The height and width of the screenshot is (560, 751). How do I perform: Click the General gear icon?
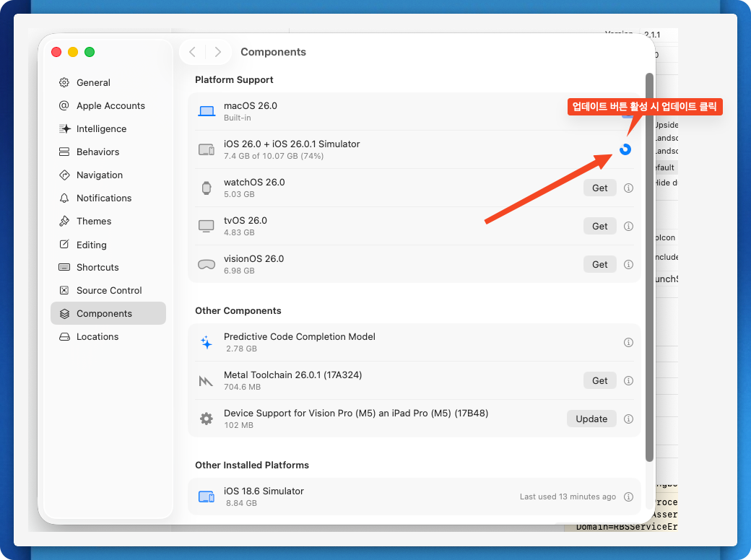(x=64, y=82)
